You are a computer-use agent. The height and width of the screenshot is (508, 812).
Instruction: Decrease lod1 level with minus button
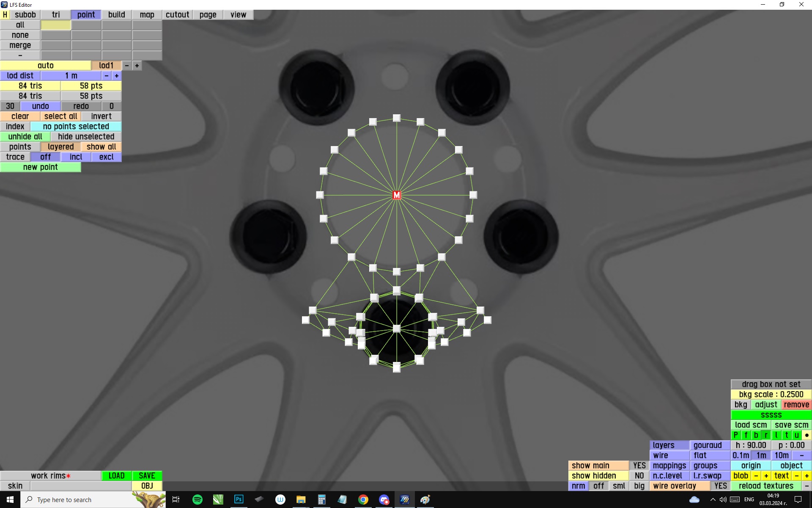127,66
